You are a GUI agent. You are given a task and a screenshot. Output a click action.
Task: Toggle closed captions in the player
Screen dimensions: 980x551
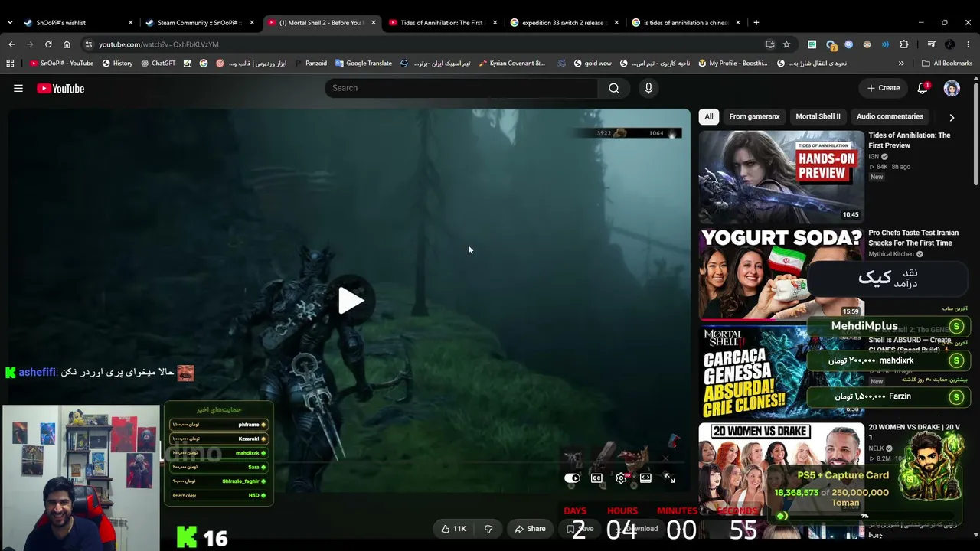pos(596,478)
